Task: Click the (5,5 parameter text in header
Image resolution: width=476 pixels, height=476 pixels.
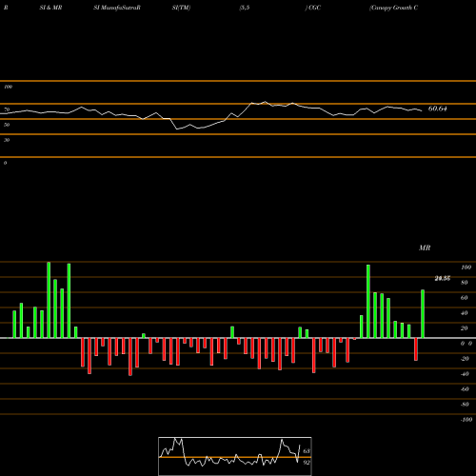Action: (245, 8)
